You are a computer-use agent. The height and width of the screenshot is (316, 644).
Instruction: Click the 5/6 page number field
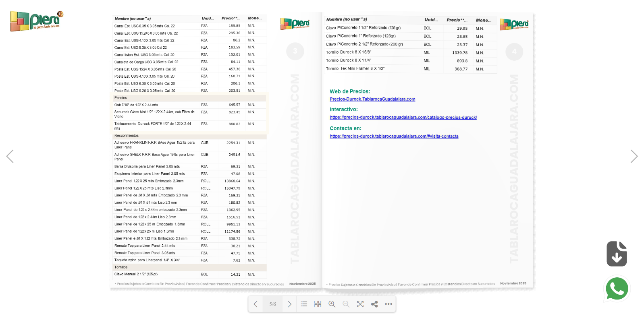(x=273, y=304)
